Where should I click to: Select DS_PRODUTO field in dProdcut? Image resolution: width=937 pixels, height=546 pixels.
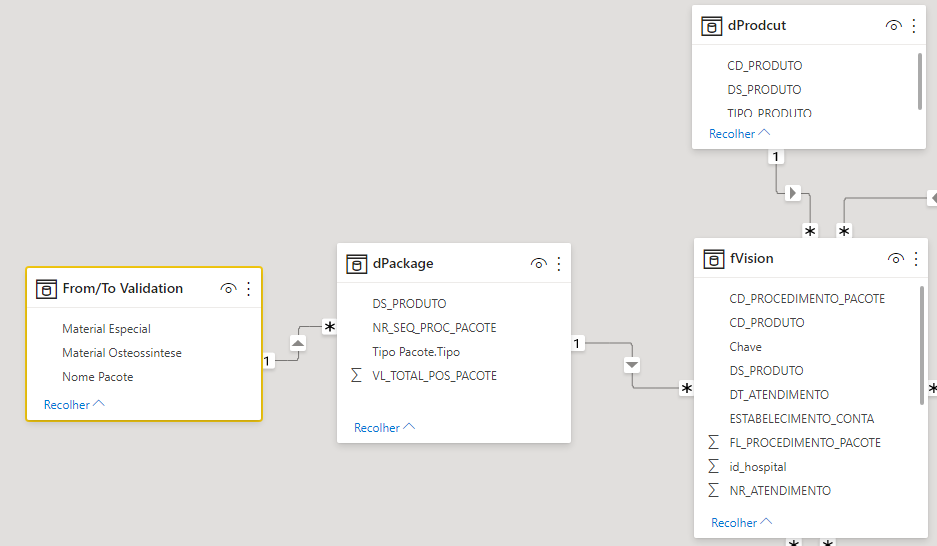point(764,90)
